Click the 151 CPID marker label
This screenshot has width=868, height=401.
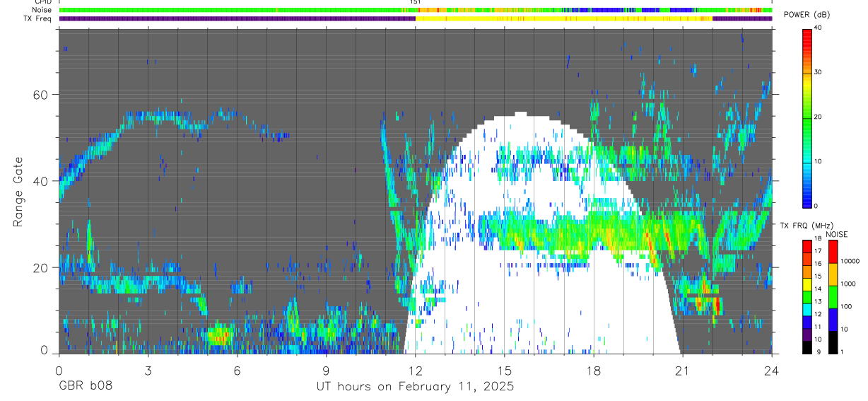point(416,2)
